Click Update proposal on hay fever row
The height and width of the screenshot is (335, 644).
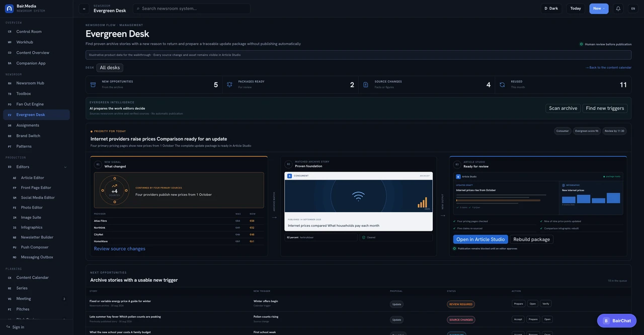[396, 319]
